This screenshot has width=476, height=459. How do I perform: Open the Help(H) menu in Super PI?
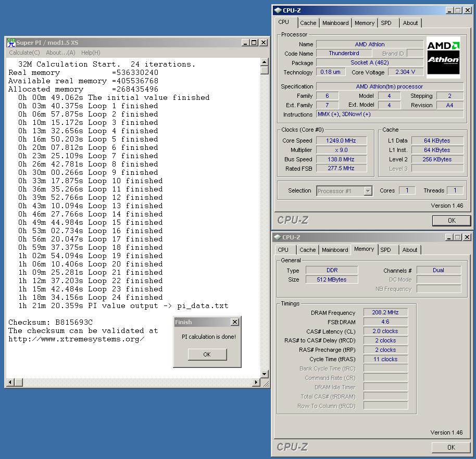(x=91, y=53)
